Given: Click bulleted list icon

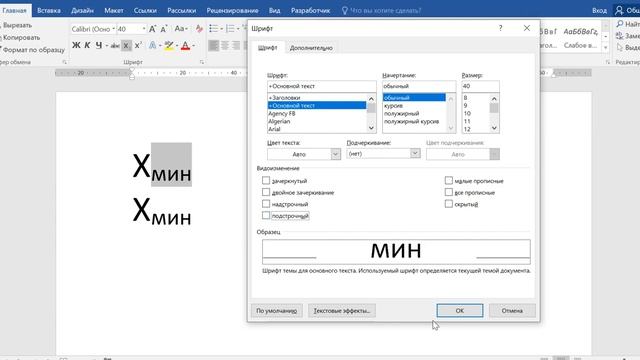Looking at the screenshot, I should pyautogui.click(x=213, y=29).
